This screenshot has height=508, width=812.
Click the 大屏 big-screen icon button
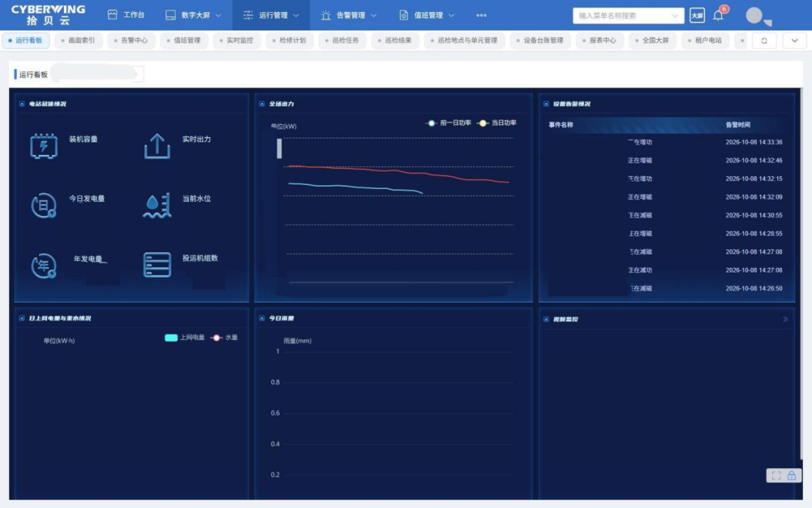(x=697, y=16)
